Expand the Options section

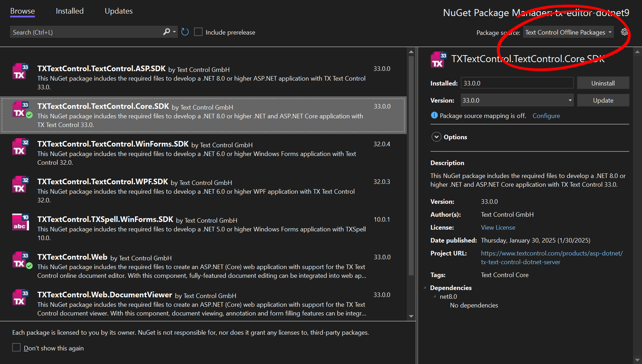[x=436, y=137]
